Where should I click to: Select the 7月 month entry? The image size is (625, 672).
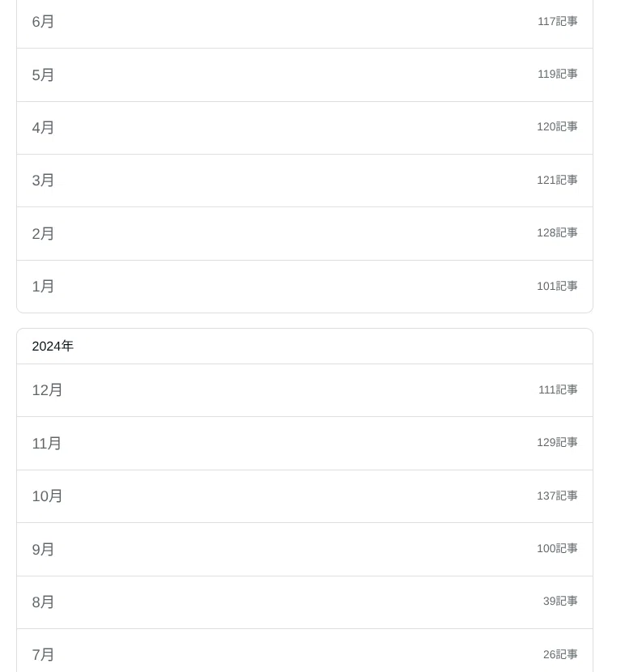click(x=304, y=651)
